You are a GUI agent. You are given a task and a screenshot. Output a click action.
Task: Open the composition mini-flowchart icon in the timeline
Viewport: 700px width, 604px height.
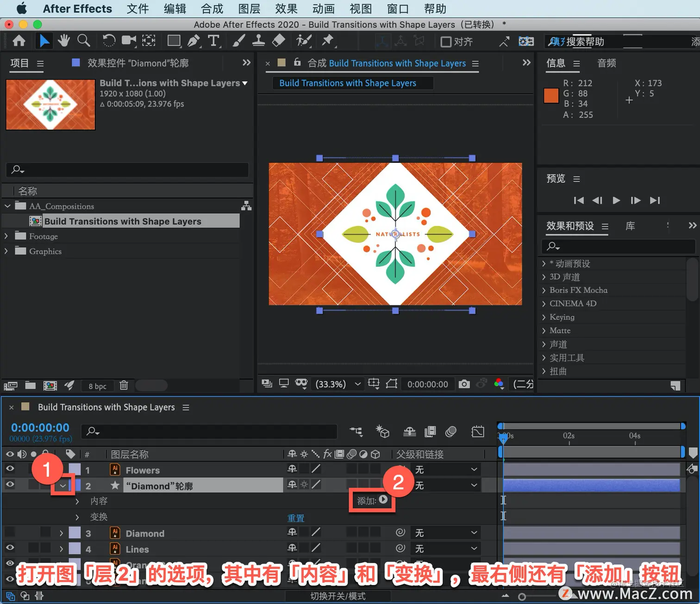(x=356, y=431)
